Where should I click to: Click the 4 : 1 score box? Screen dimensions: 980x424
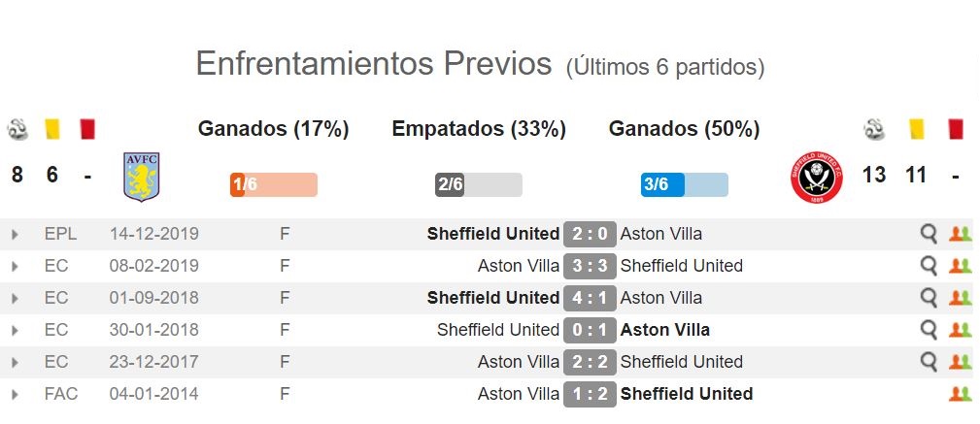coord(590,298)
